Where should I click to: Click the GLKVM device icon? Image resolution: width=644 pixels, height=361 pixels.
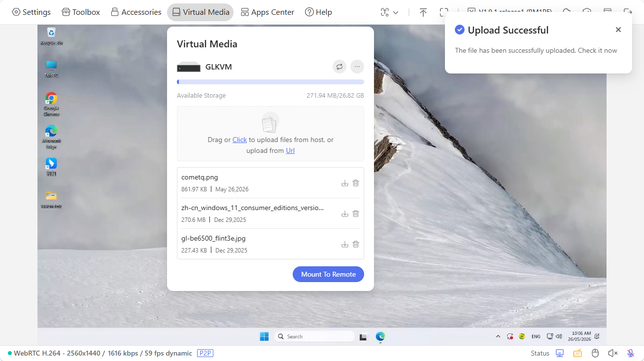(189, 67)
